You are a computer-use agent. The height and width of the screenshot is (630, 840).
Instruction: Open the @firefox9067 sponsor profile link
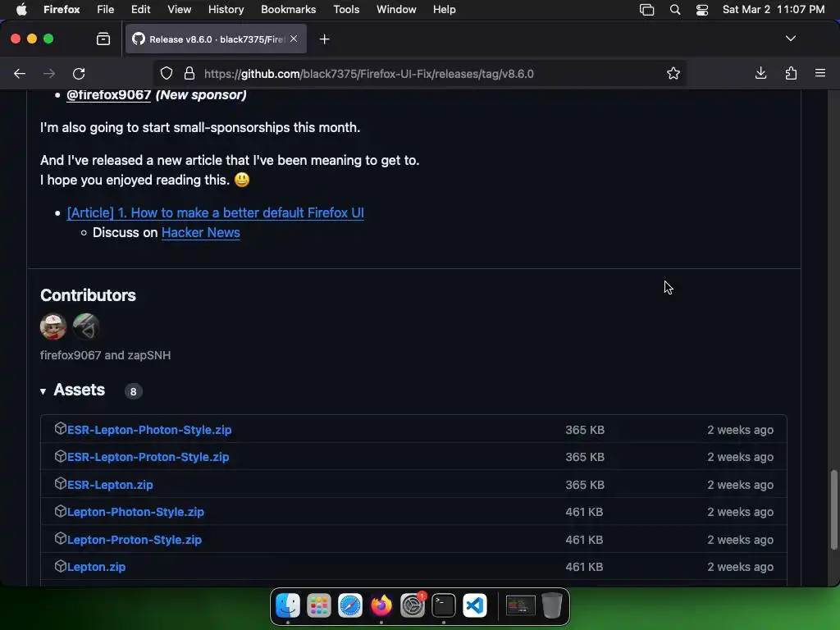click(x=109, y=95)
